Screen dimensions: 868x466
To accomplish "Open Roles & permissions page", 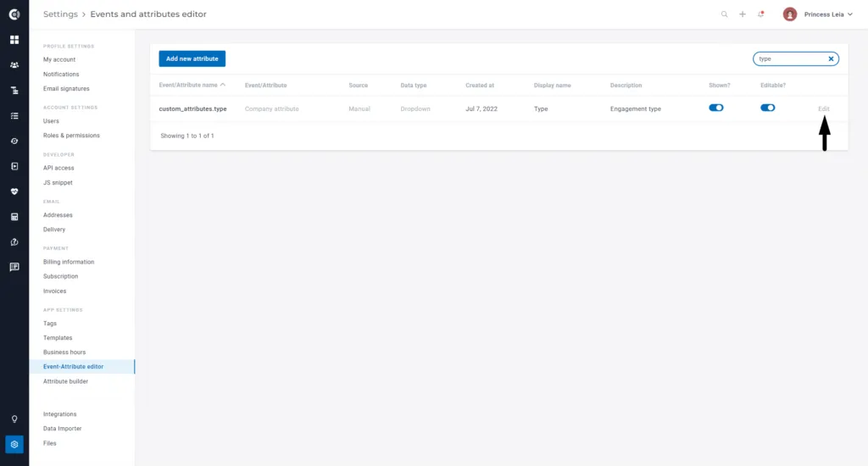I will coord(71,135).
